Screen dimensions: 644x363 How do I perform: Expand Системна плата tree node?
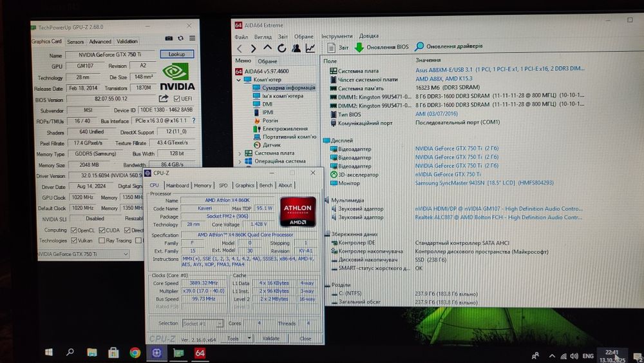tap(240, 153)
